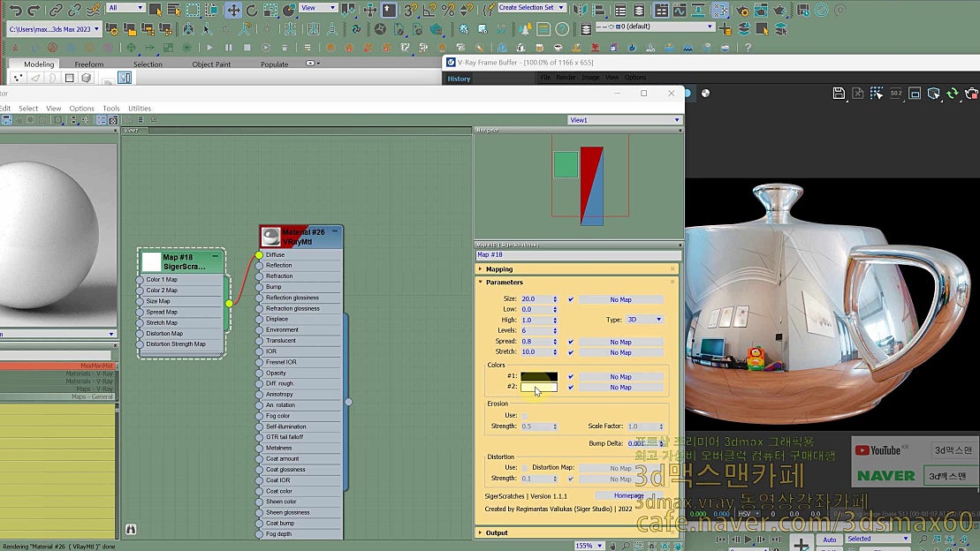Select the Select and Move tool
This screenshot has width=980, height=551.
pyautogui.click(x=232, y=10)
